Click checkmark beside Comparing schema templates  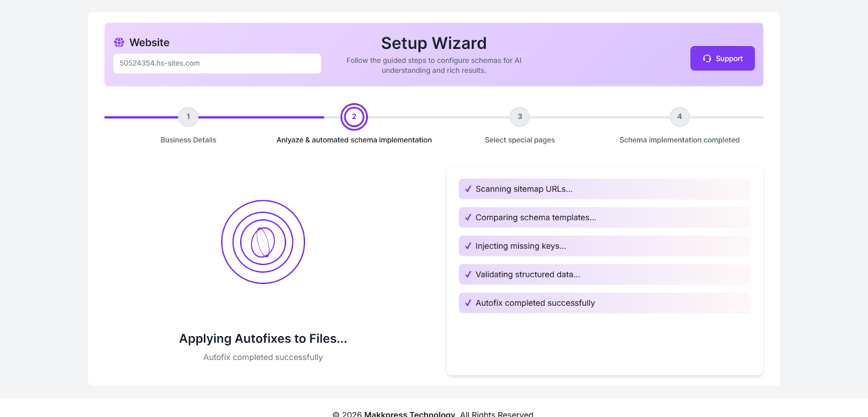click(468, 217)
